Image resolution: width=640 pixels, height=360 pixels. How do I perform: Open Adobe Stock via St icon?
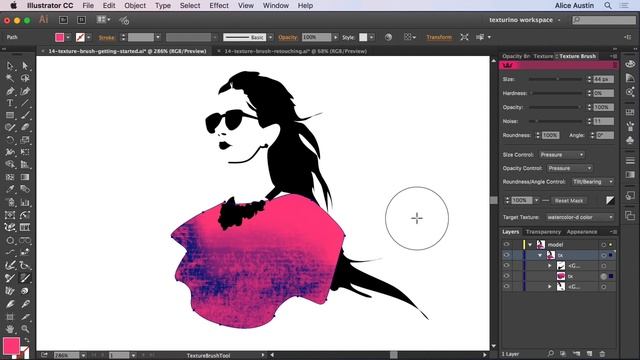point(81,20)
